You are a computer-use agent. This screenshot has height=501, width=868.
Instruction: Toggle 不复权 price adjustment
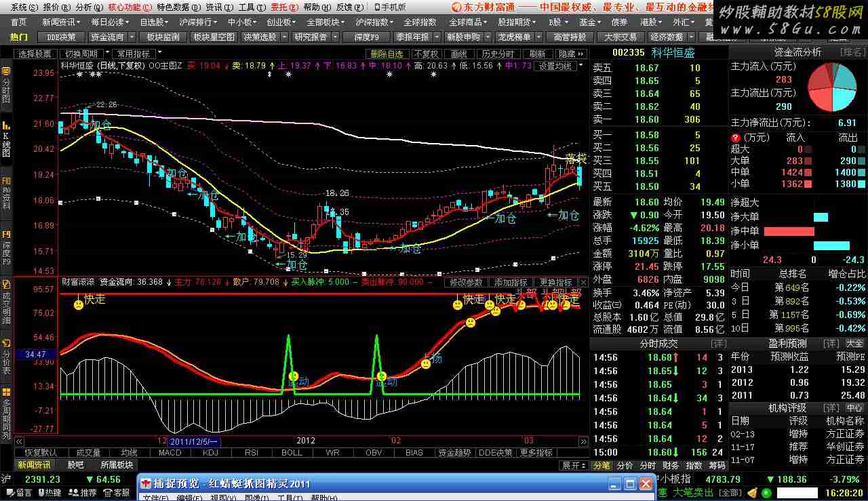click(427, 54)
